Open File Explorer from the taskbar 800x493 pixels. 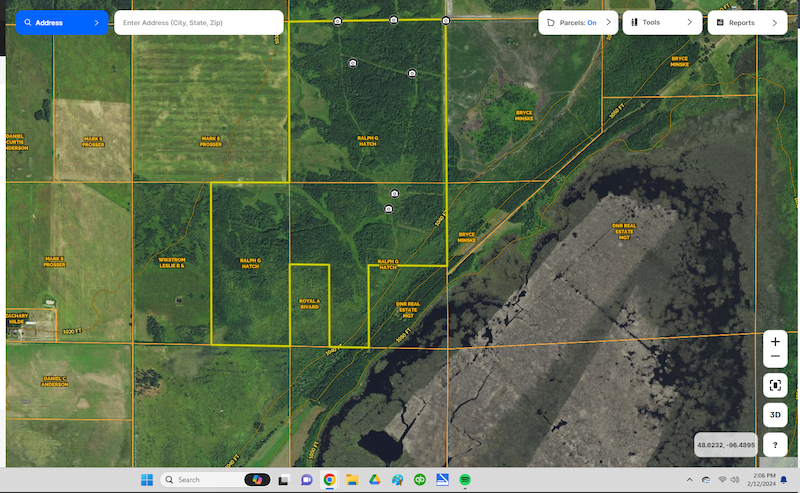tap(352, 480)
